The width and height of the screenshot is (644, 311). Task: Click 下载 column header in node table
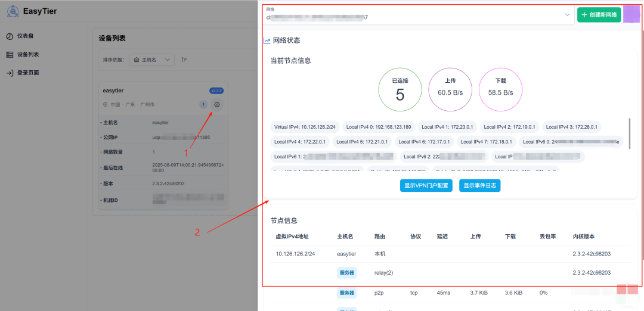pyautogui.click(x=510, y=237)
